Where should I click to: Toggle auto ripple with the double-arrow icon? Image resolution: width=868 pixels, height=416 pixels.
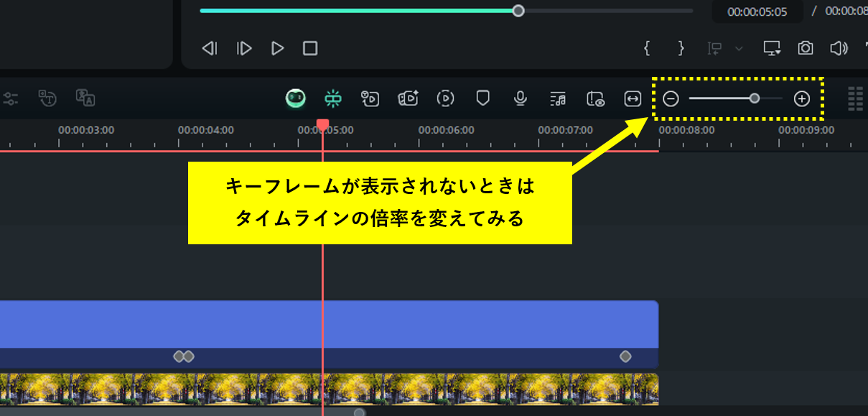click(x=633, y=98)
